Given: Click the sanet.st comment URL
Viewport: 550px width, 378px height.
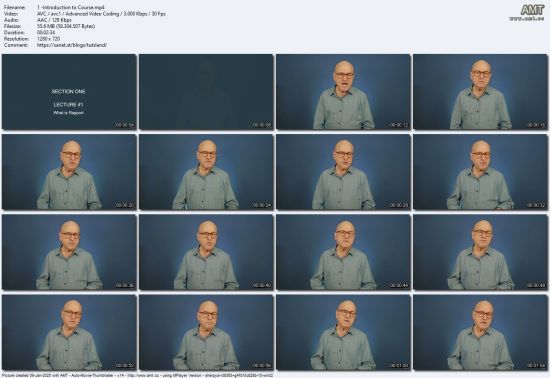Looking at the screenshot, I should [x=72, y=45].
